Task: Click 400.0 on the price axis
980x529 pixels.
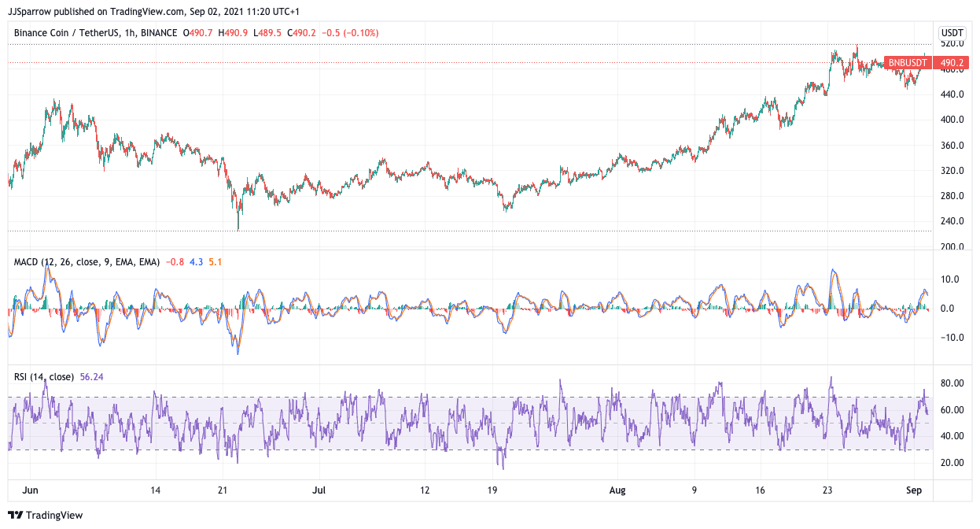Action: (952, 120)
